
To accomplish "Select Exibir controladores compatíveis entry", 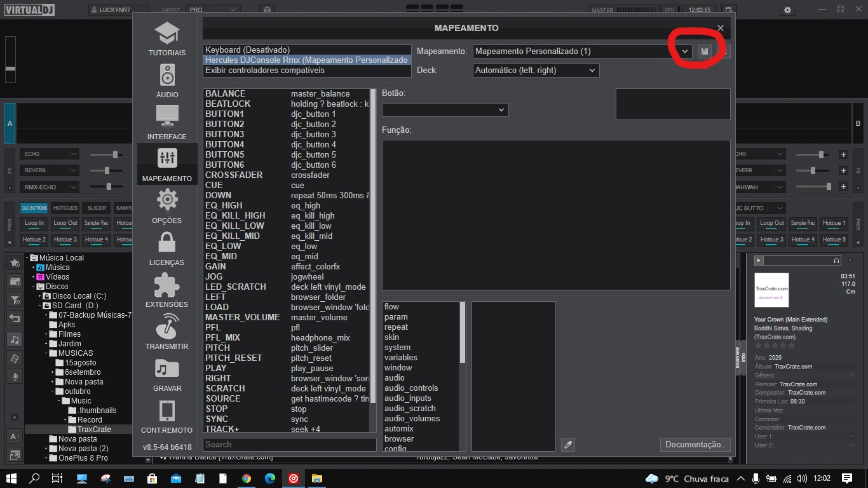I will (x=307, y=70).
